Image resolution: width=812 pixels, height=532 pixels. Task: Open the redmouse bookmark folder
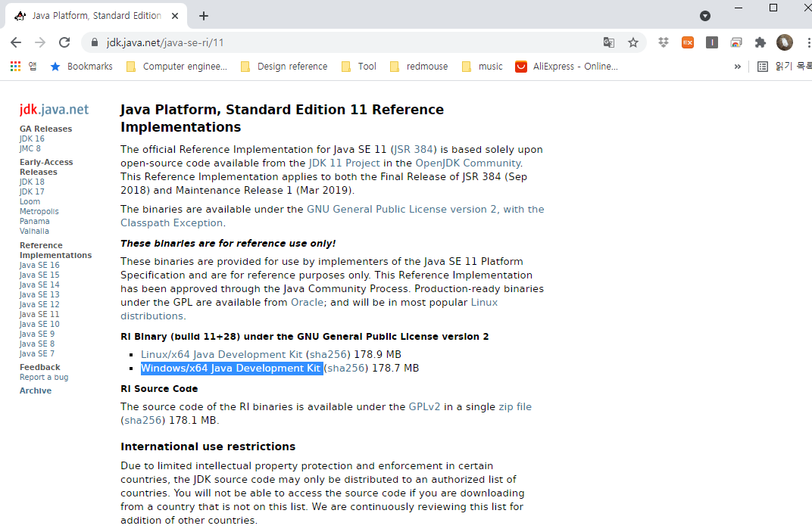[x=418, y=67]
